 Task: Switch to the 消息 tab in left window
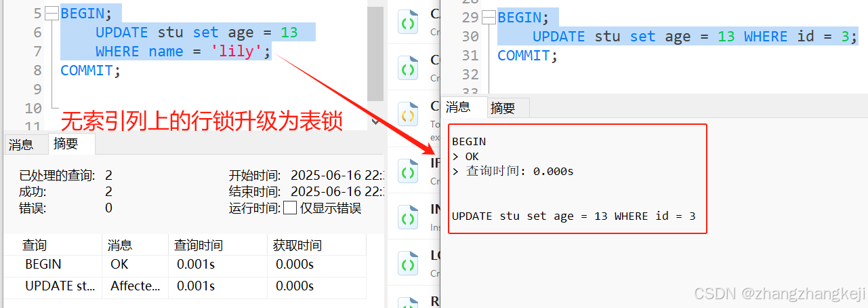[21, 144]
